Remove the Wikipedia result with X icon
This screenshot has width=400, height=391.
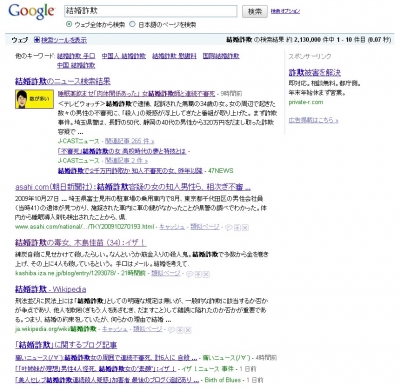point(188,330)
